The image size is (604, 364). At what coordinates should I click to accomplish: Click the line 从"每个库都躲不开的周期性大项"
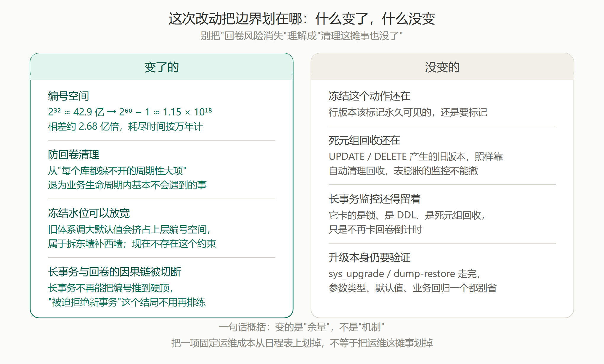tap(117, 170)
